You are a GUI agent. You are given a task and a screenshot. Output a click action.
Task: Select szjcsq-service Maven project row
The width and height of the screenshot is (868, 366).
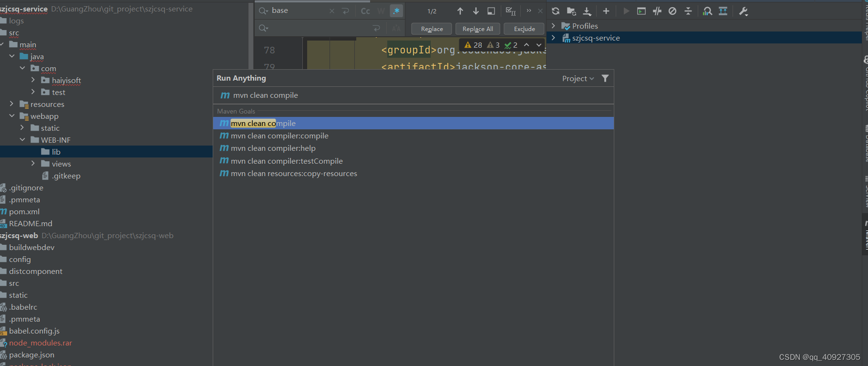(x=704, y=38)
